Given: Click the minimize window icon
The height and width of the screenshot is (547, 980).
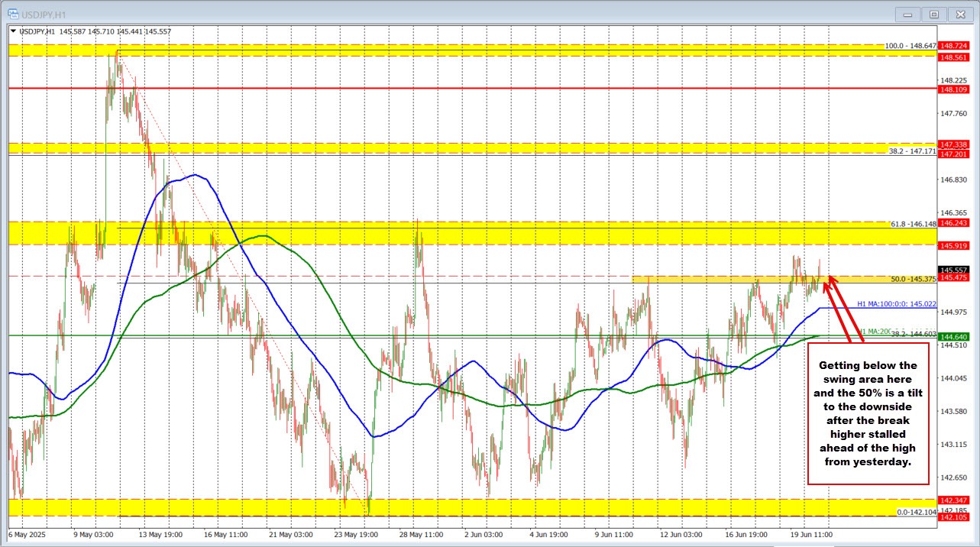Looking at the screenshot, I should [907, 14].
